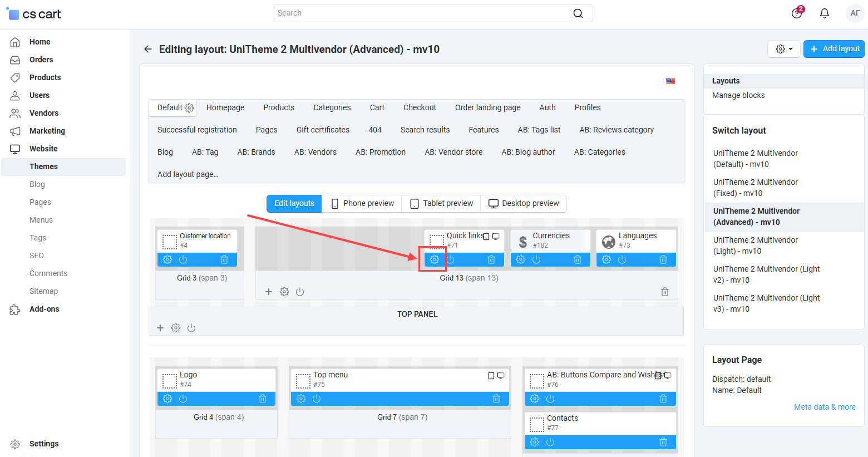Open gear dropdown next to Add layout
This screenshot has height=457, width=868.
784,49
